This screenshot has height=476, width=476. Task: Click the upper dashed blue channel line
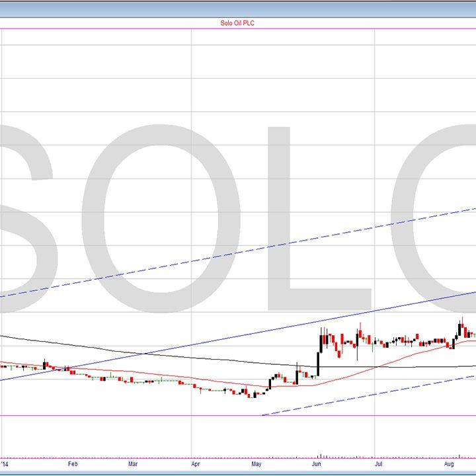(x=198, y=260)
